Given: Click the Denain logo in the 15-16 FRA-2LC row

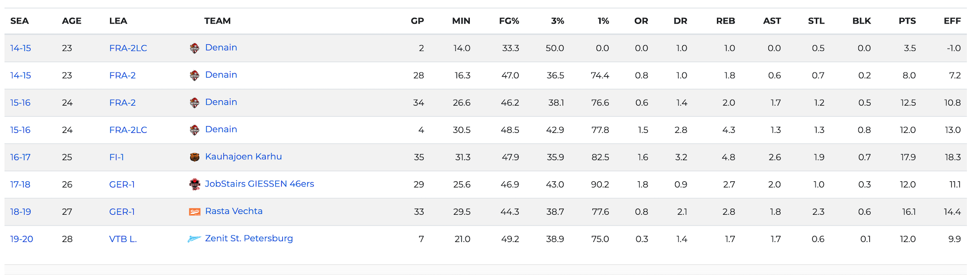Looking at the screenshot, I should click(195, 130).
